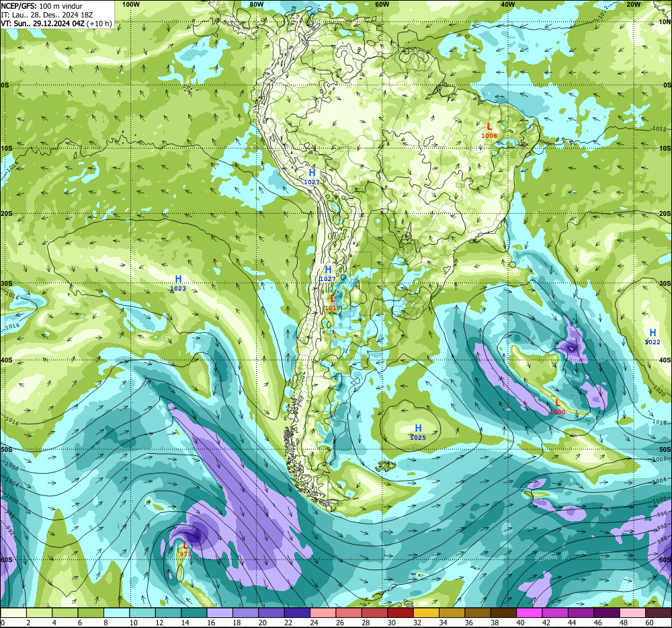Click the 'VT: Sun.. 29.12.2024 04Z (+10 h)' line
This screenshot has height=628, width=672.
pos(56,23)
